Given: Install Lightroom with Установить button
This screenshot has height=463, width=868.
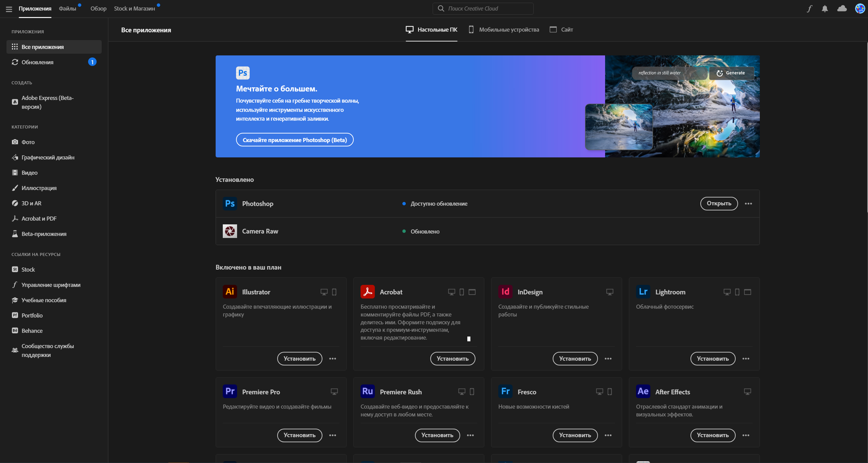Looking at the screenshot, I should tap(713, 359).
